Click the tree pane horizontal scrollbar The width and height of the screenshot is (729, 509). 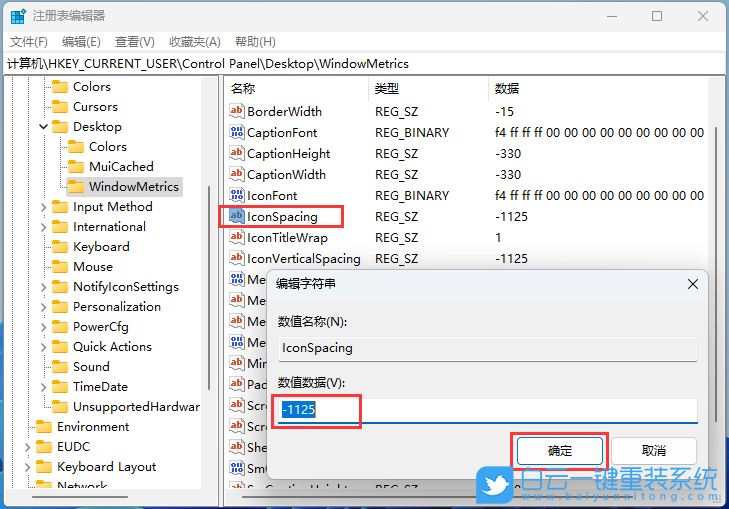(x=80, y=496)
